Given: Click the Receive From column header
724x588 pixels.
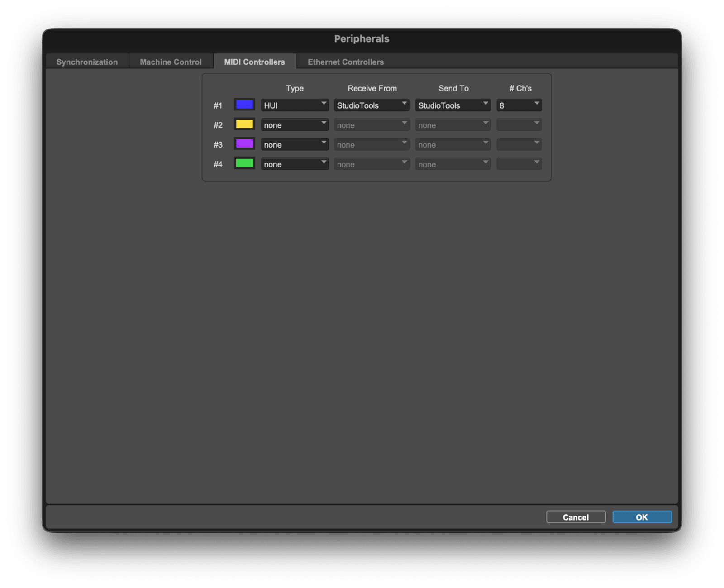Looking at the screenshot, I should [x=372, y=88].
